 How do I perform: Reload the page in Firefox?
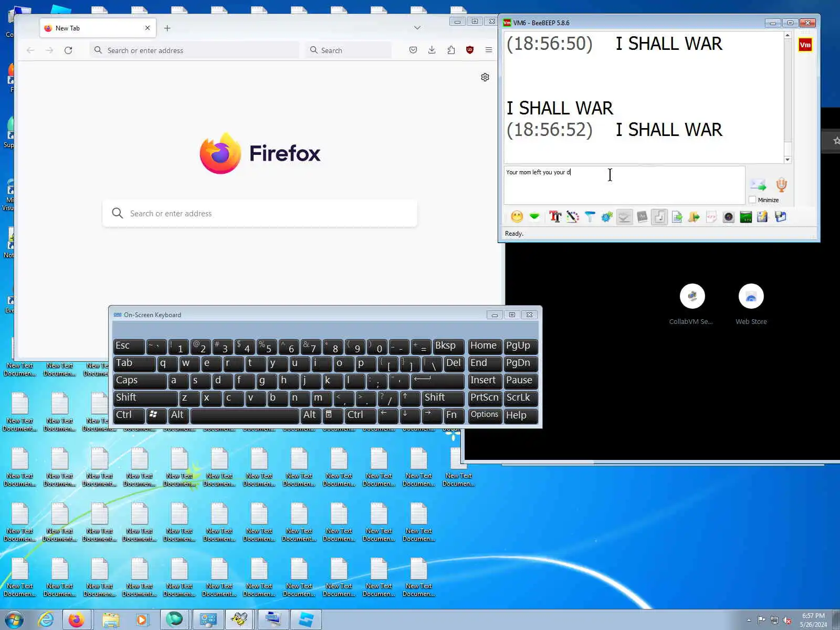(68, 50)
